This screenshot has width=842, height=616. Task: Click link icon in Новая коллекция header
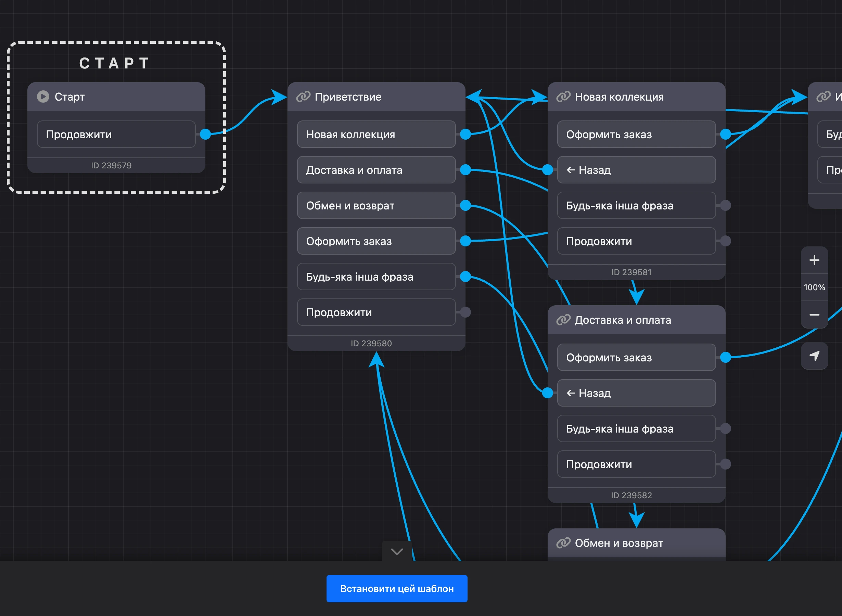563,97
